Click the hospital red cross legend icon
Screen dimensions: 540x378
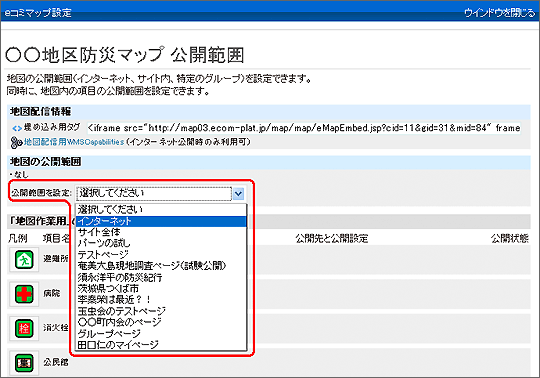24,294
